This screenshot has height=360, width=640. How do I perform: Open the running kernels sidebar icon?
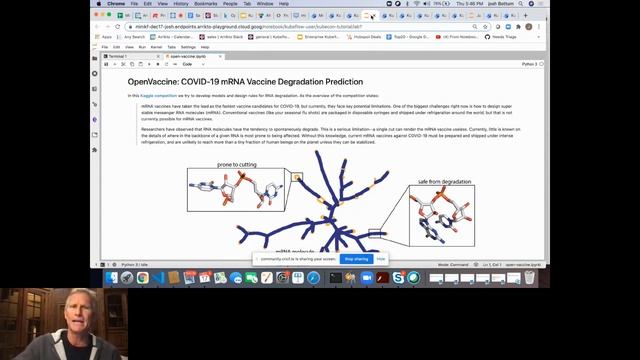[x=95, y=73]
